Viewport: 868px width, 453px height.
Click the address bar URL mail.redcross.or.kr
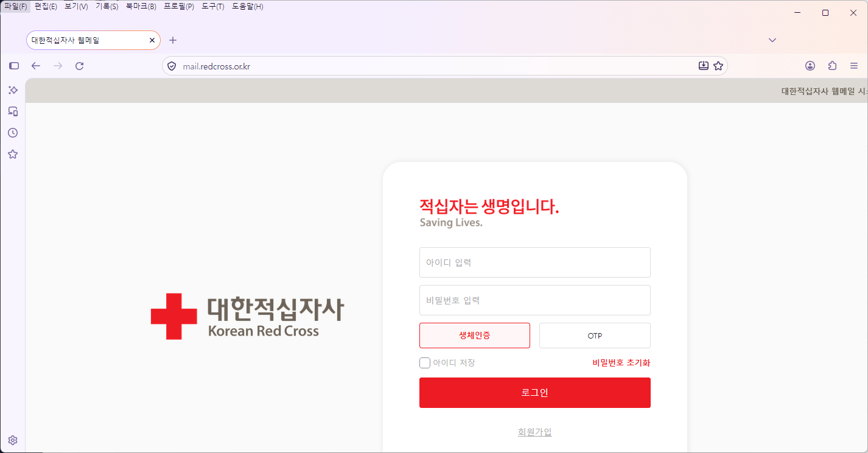[217, 66]
